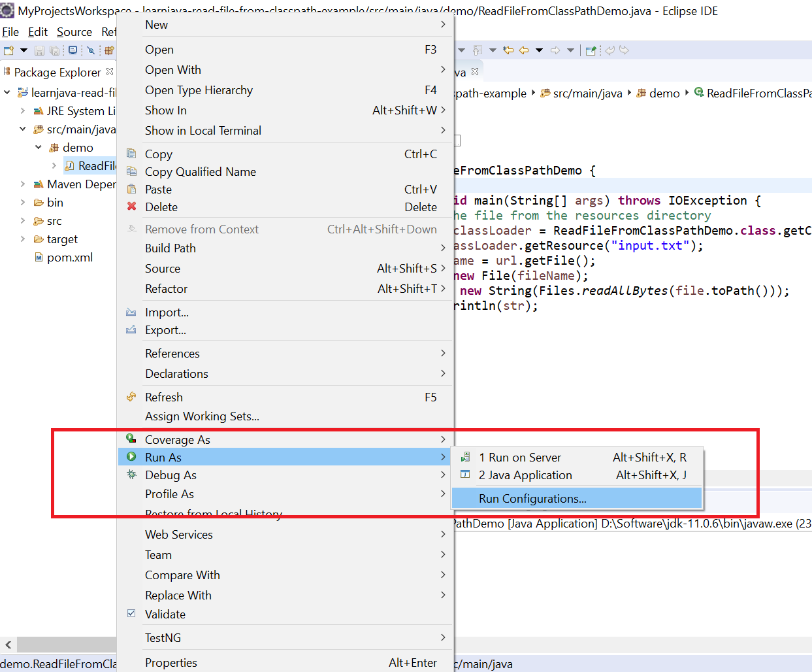Screen dimensions: 812x672
Task: Select pom.xml in Package Explorer
Action: pos(69,258)
